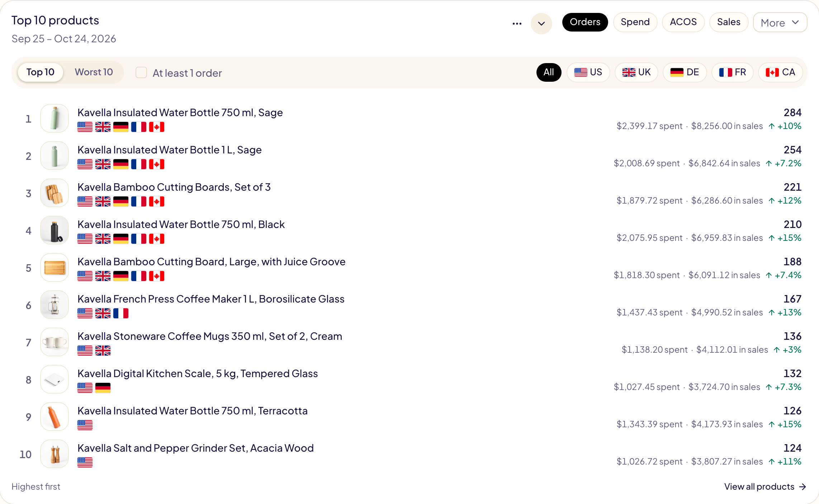This screenshot has width=819, height=504.
Task: Expand the round chevron dropdown button
Action: pos(541,23)
